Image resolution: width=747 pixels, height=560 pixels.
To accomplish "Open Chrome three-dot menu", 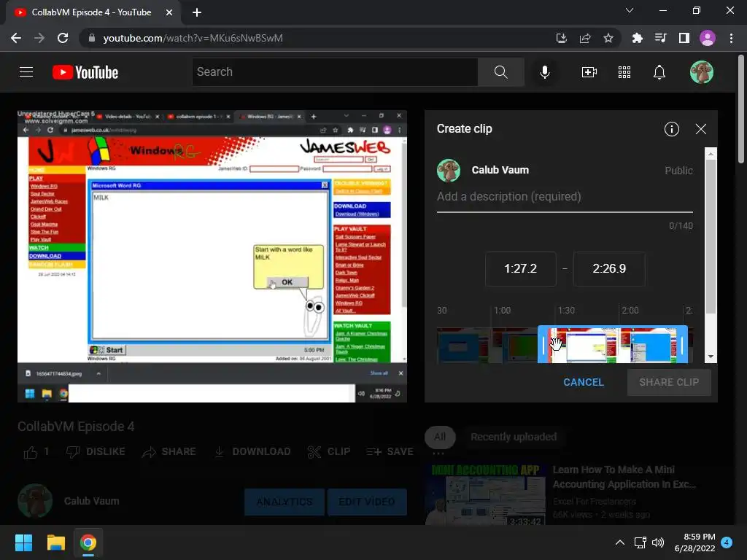I will 731,38.
